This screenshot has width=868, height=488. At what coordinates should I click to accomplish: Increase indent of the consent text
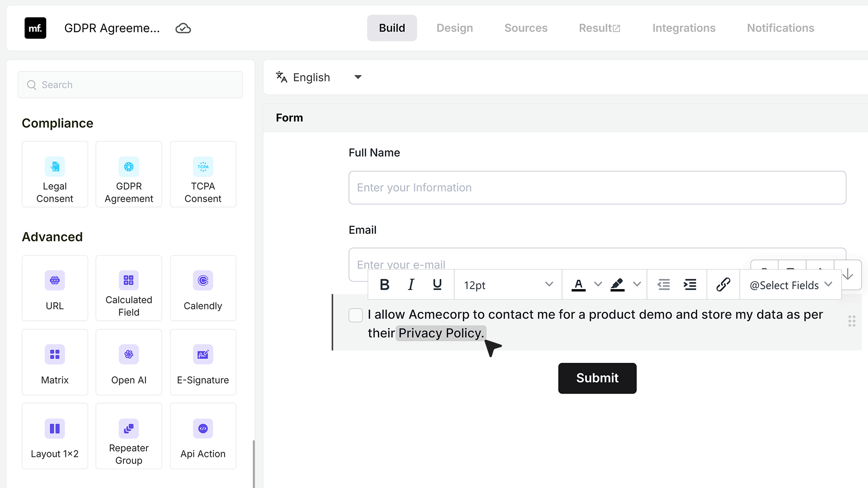click(690, 285)
